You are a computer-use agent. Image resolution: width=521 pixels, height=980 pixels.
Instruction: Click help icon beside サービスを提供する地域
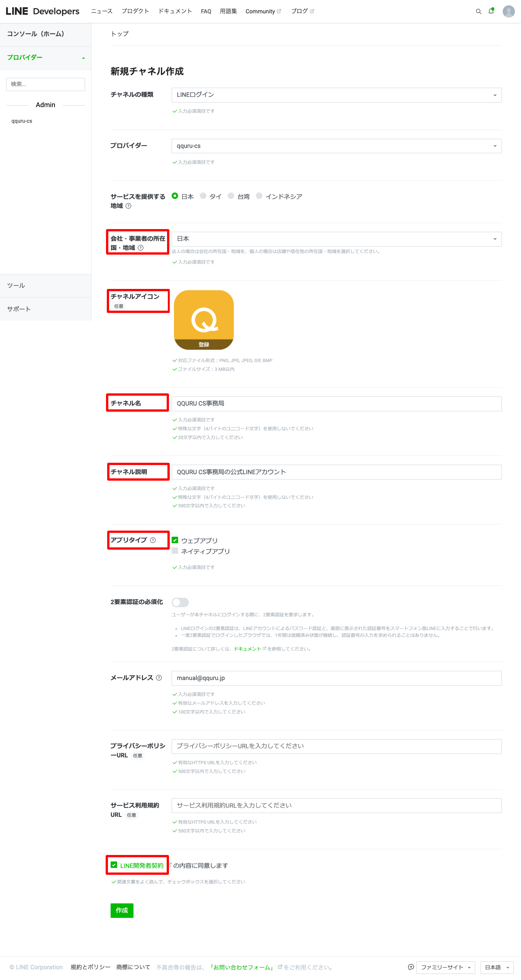tap(129, 206)
